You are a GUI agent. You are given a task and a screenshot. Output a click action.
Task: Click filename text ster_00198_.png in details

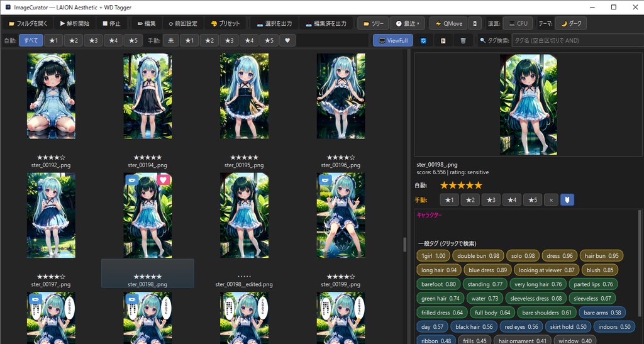[x=436, y=165]
